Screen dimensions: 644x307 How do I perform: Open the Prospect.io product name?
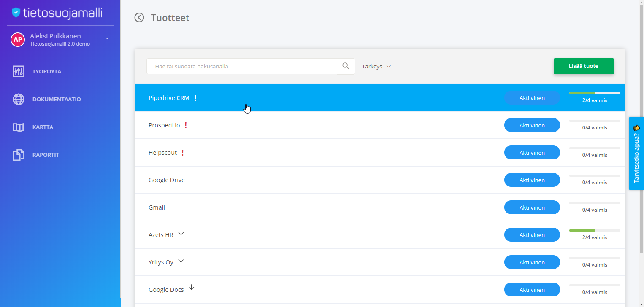pyautogui.click(x=164, y=125)
